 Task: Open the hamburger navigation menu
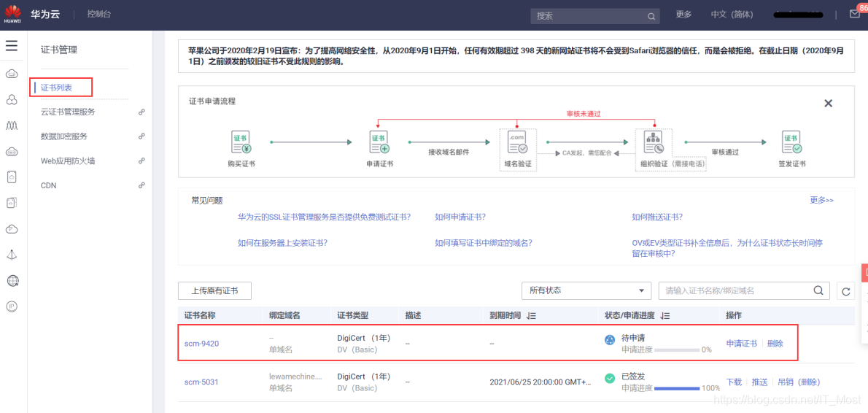(12, 45)
